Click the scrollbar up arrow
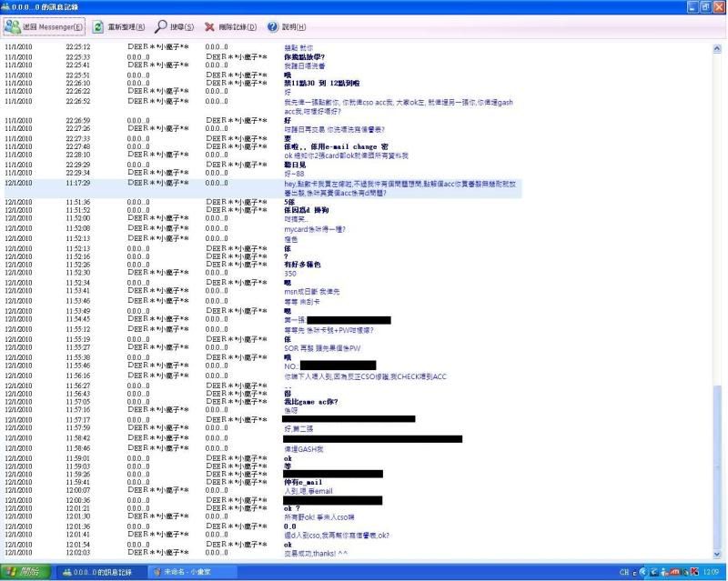Viewport: 728px width, 581px height. tap(717, 48)
